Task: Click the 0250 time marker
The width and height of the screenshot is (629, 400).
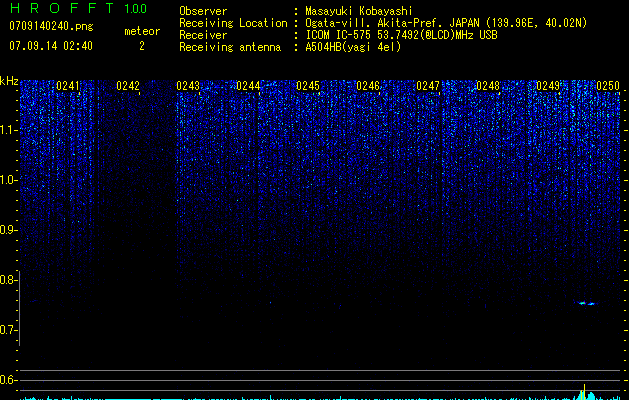Action: tap(608, 86)
